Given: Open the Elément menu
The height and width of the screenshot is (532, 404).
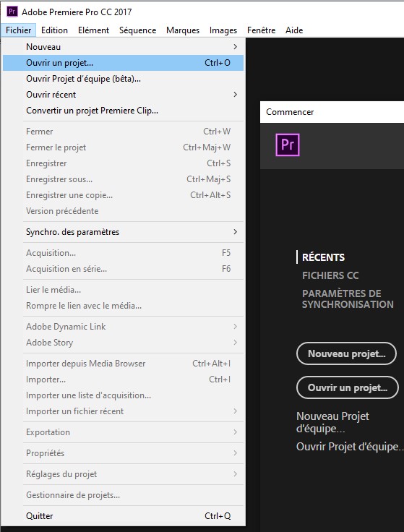Looking at the screenshot, I should 93,30.
